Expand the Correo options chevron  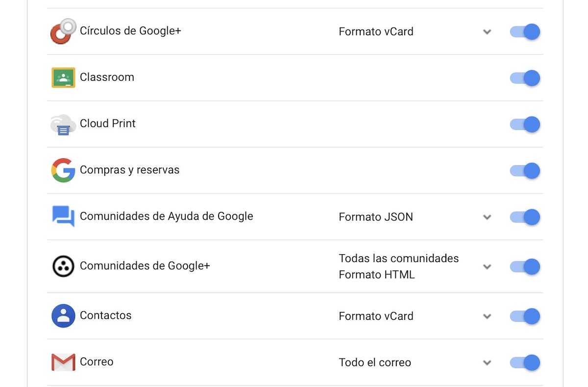(x=487, y=363)
